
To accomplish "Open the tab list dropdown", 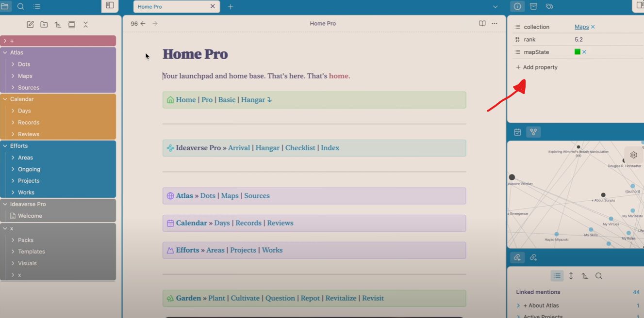I will click(495, 6).
